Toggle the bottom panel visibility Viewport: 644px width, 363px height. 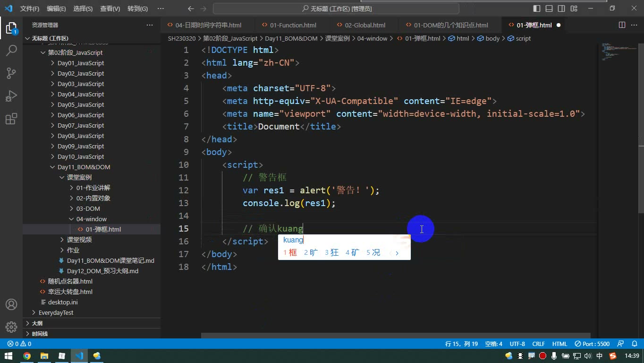[x=549, y=9]
